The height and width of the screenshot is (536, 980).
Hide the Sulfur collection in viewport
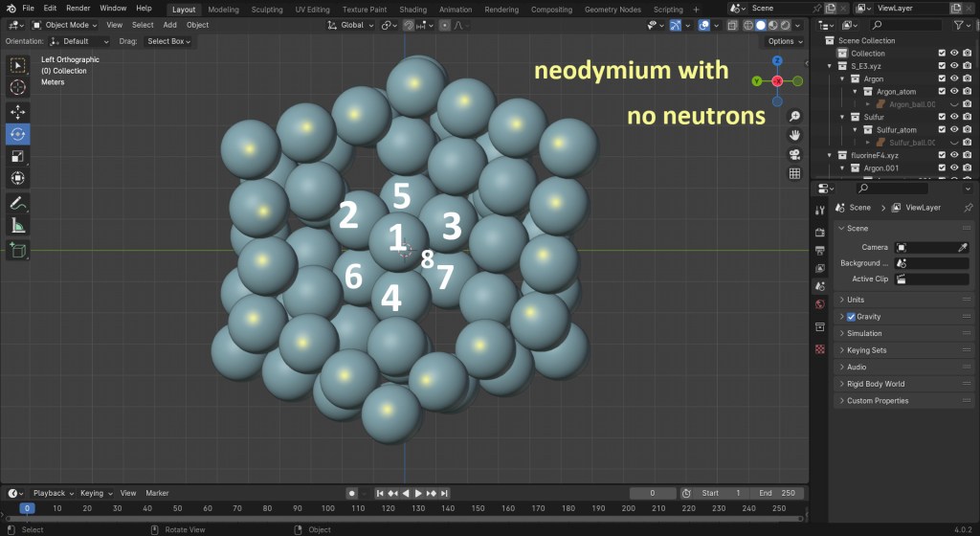click(955, 117)
